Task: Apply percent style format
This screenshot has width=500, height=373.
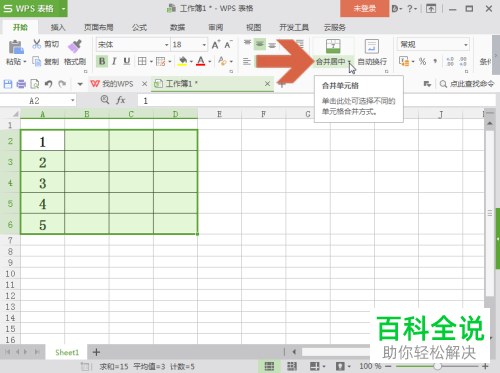Action: [x=422, y=61]
